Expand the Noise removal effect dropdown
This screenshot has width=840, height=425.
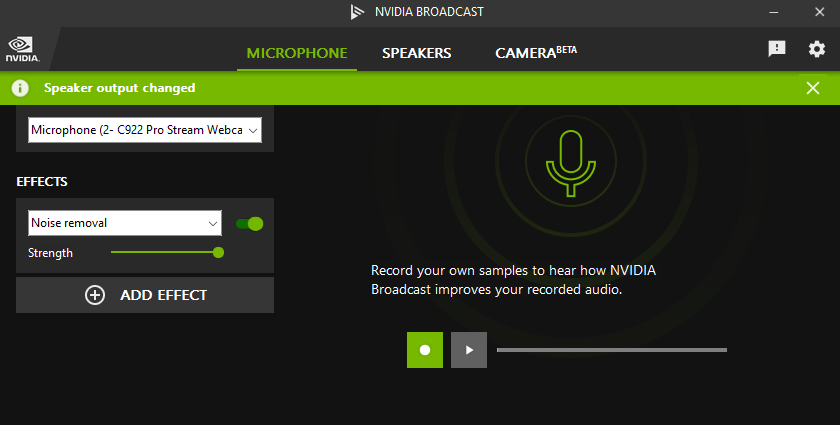click(x=125, y=223)
